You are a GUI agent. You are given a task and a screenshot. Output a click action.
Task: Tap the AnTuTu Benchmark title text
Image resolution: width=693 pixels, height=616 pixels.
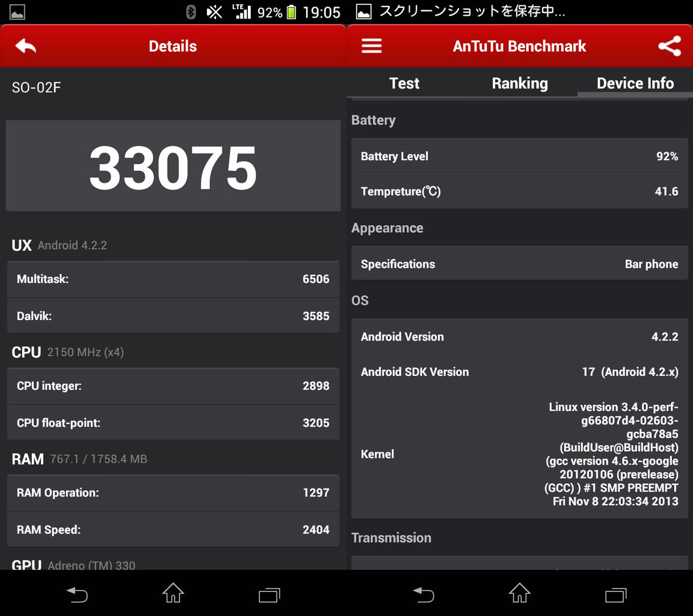tap(519, 46)
